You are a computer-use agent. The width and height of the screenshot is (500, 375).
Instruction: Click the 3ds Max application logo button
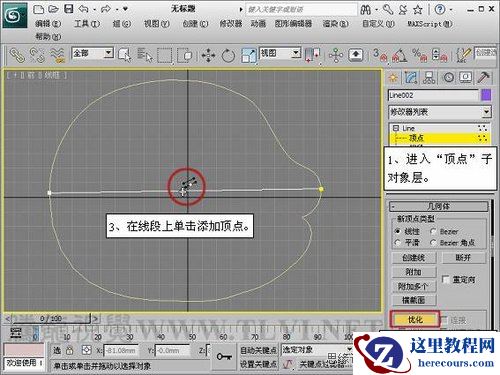coord(15,15)
